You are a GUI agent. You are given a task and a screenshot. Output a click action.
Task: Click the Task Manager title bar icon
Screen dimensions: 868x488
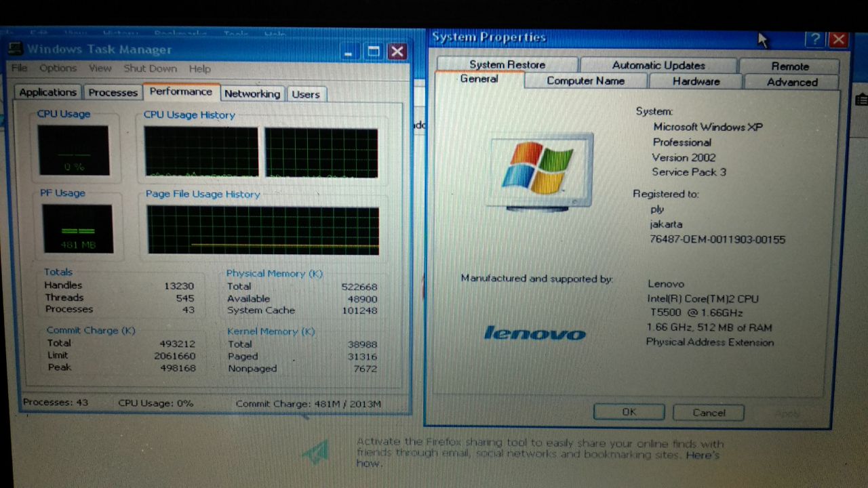(15, 49)
